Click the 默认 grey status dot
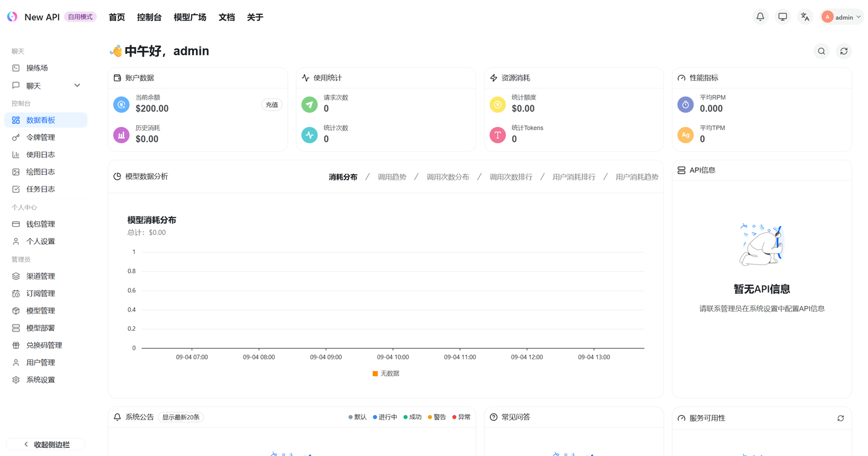This screenshot has height=456, width=868. point(351,418)
